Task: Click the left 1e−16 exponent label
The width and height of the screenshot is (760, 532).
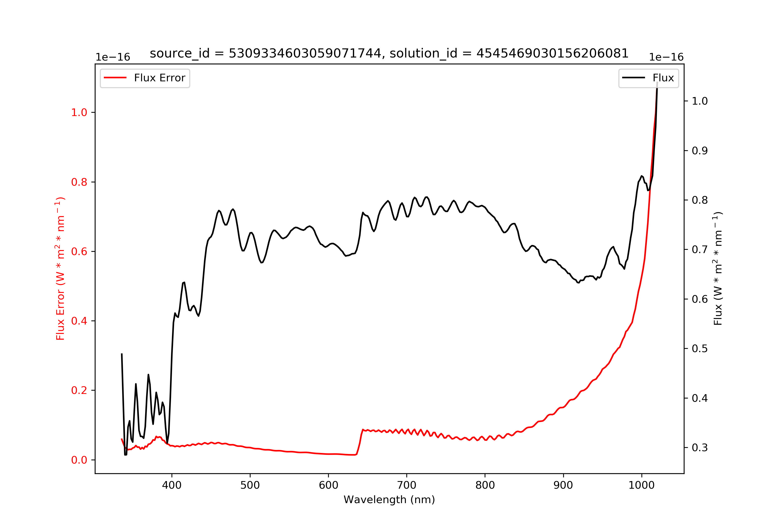Action: pyautogui.click(x=113, y=57)
